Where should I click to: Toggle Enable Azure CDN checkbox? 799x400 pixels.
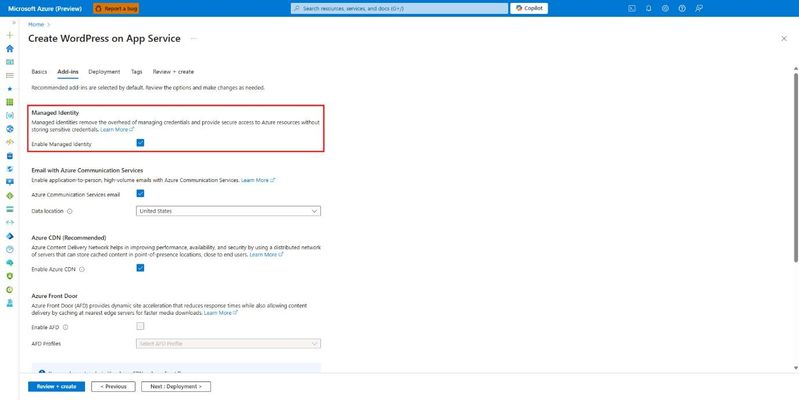click(x=140, y=268)
